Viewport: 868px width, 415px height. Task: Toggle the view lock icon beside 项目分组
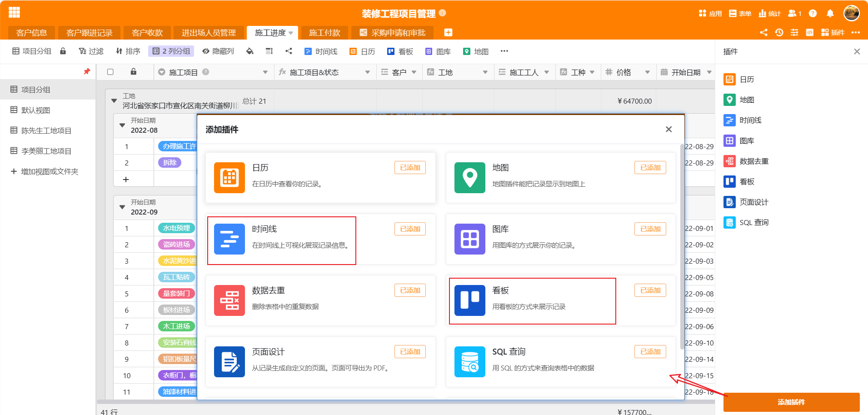tap(63, 51)
